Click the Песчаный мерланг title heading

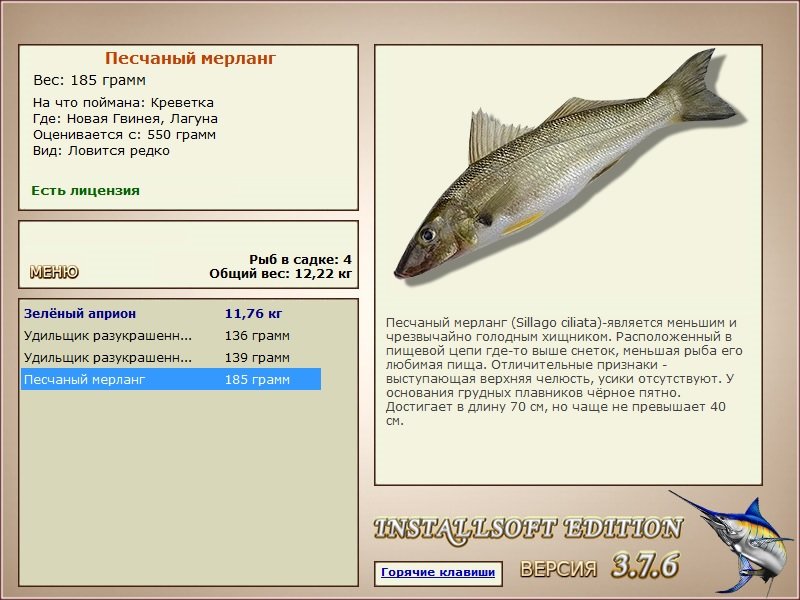pos(190,58)
